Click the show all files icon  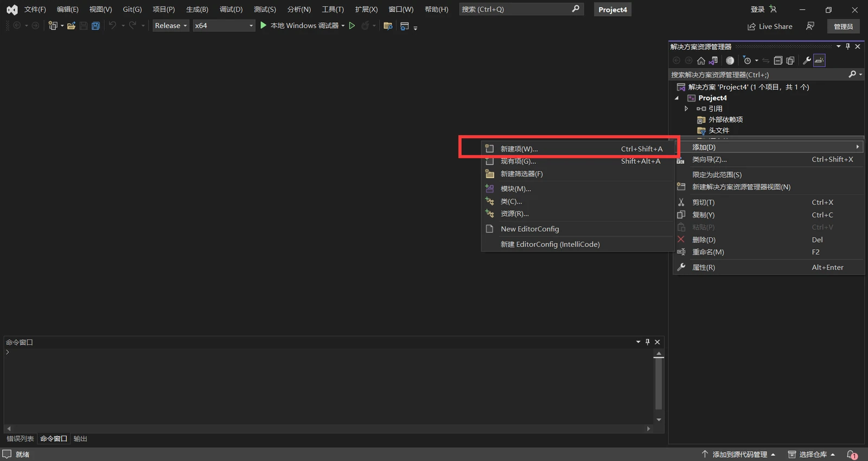point(790,61)
